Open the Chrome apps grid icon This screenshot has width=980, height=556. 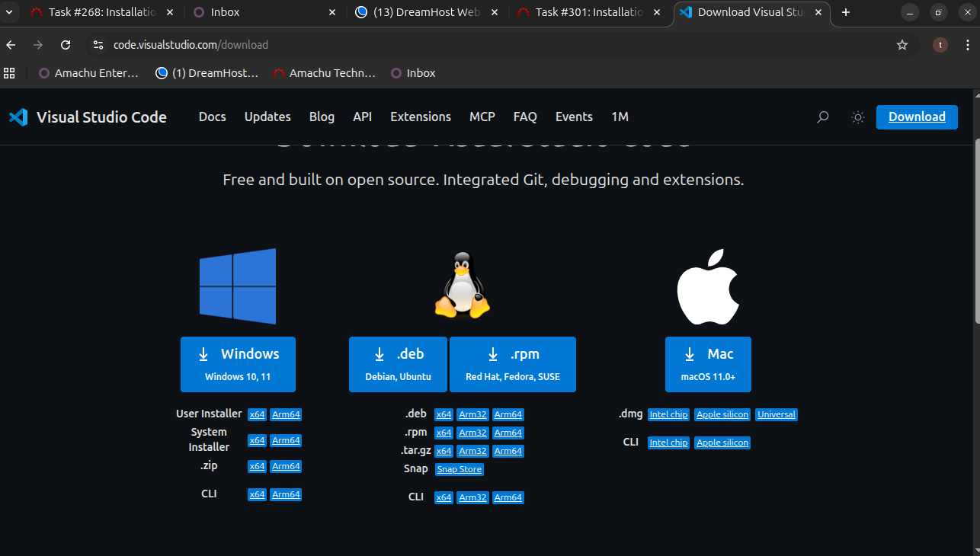pos(10,73)
